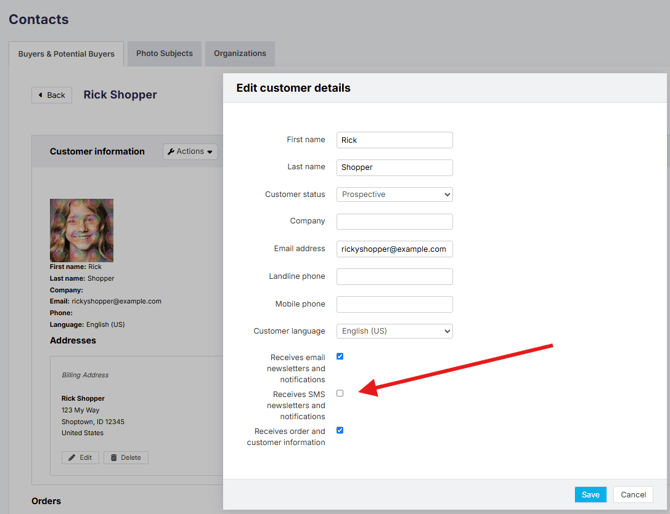Open the Customer status dropdown
This screenshot has width=670, height=514.
394,194
